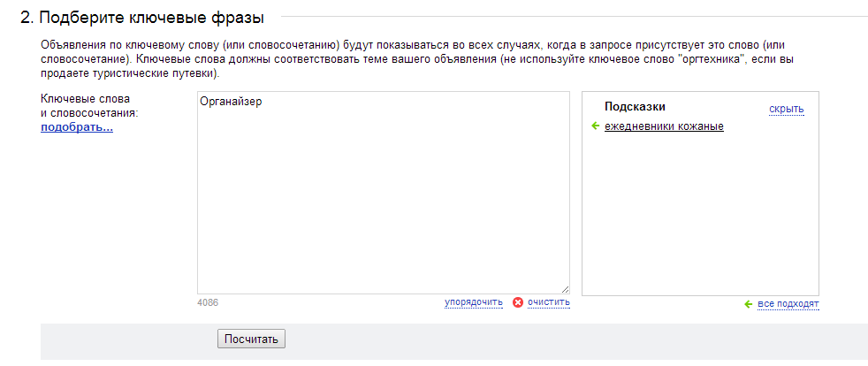Click the "Ключевые слова и словосочетания" label

(x=89, y=106)
